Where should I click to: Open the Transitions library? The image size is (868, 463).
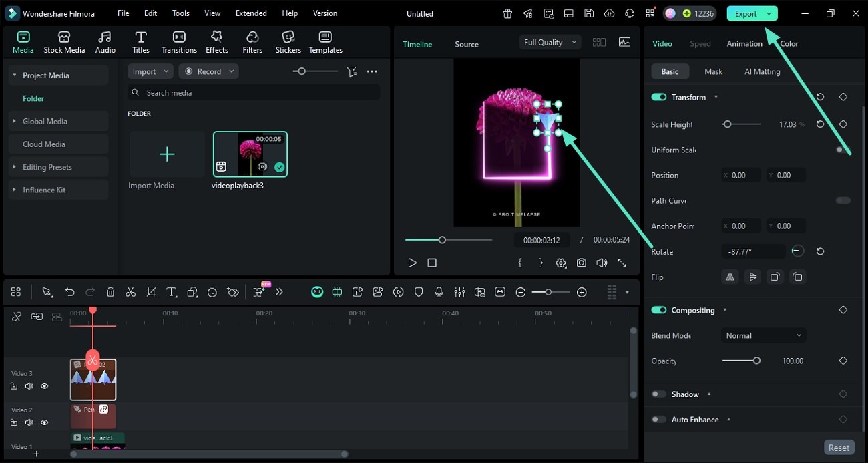coord(179,42)
